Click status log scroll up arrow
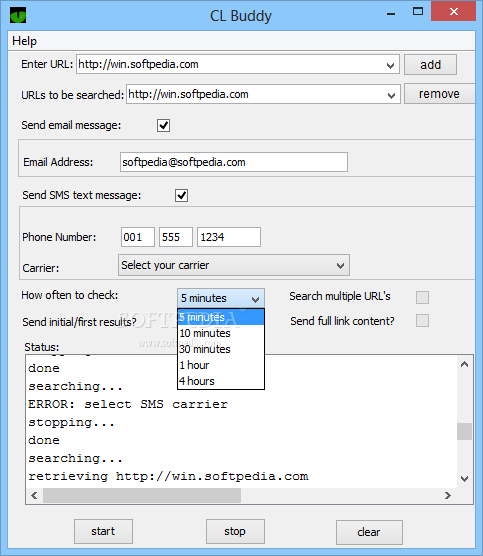This screenshot has width=483, height=556. [464, 364]
